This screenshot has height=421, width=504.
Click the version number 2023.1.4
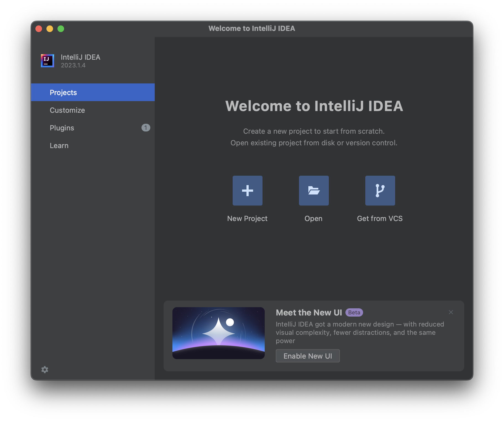pyautogui.click(x=73, y=65)
